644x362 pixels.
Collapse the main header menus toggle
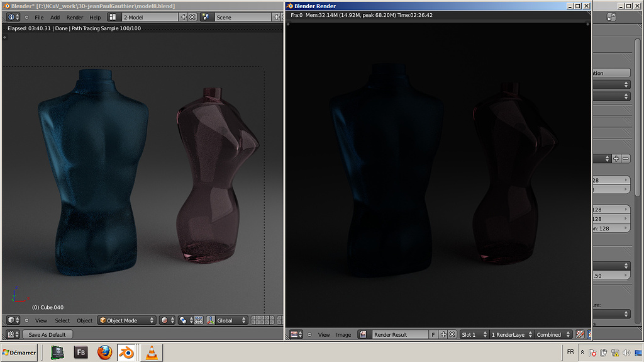click(26, 17)
